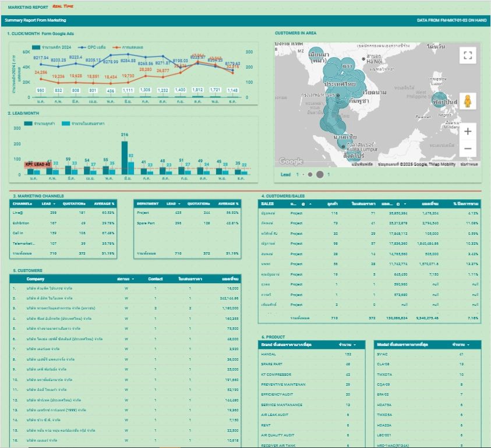The image size is (491, 448).
Task: Click the Street View pegman icon
Action: coord(468,101)
